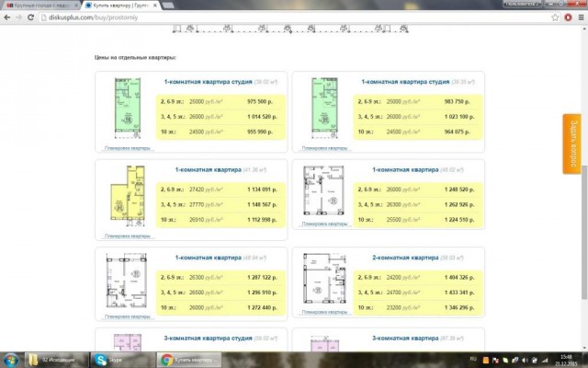Open the Chrome hamburger menu
588x368 pixels.
581,17
